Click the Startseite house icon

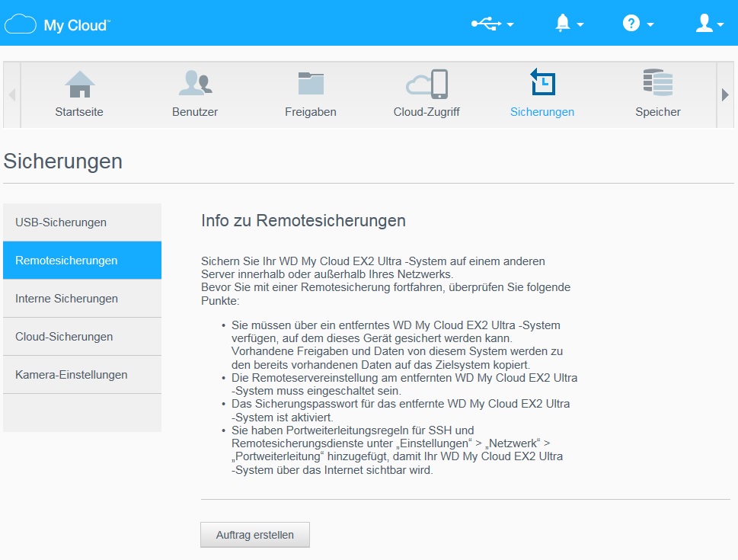(79, 85)
